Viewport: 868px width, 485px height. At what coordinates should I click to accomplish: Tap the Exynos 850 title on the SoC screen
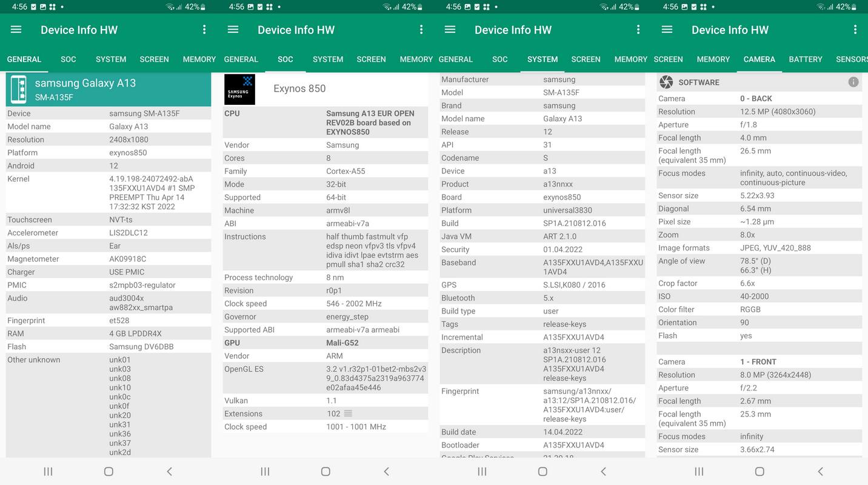[299, 89]
